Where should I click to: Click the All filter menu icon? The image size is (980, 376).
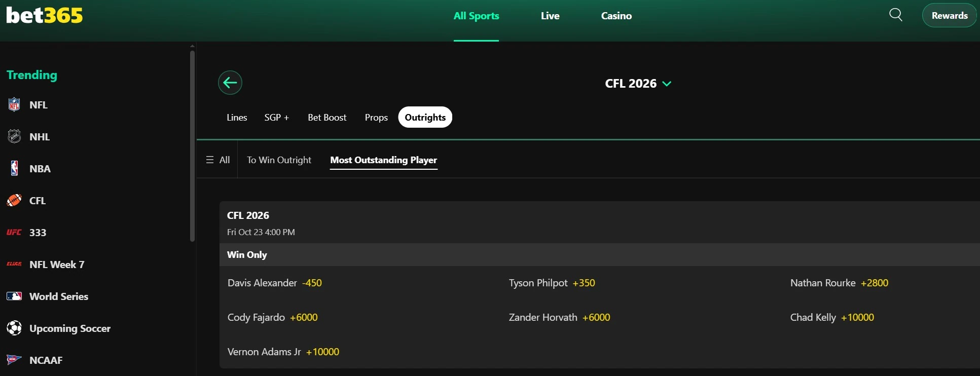(210, 160)
